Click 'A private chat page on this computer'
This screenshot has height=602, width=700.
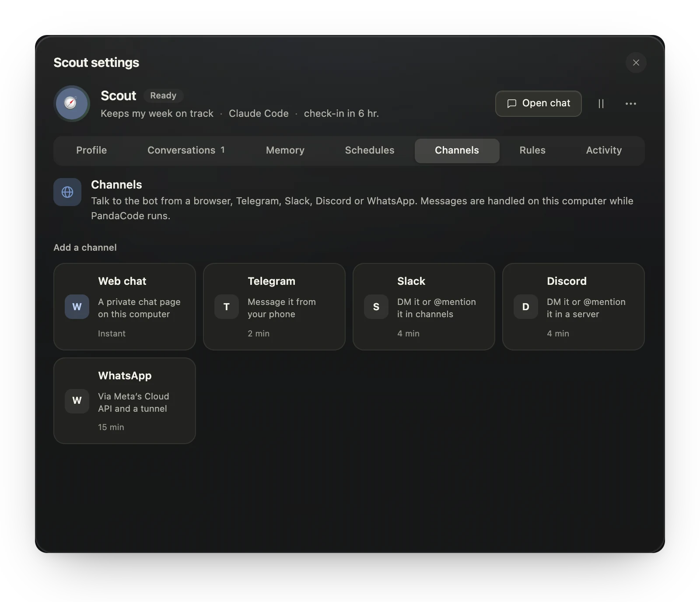click(x=139, y=308)
